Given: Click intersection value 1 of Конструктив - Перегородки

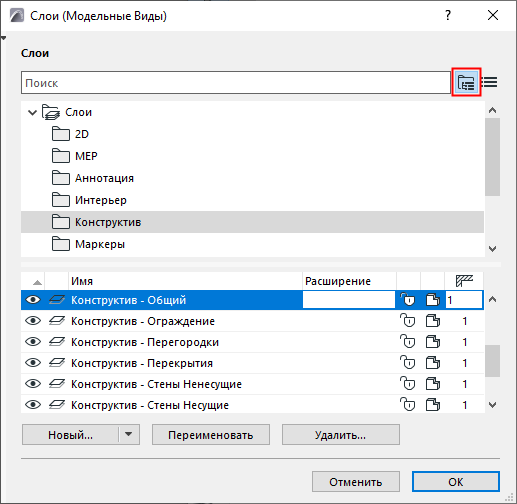Looking at the screenshot, I should pyautogui.click(x=464, y=342).
